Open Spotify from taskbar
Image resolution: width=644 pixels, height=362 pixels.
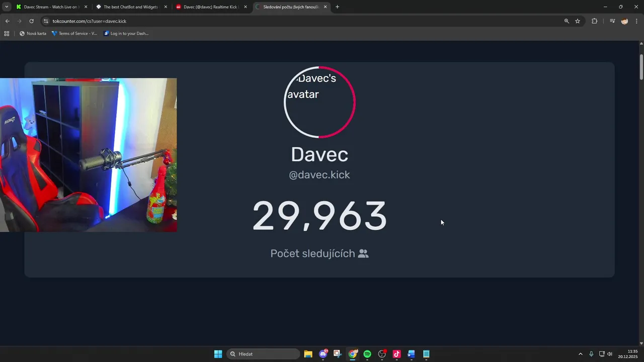click(x=367, y=354)
